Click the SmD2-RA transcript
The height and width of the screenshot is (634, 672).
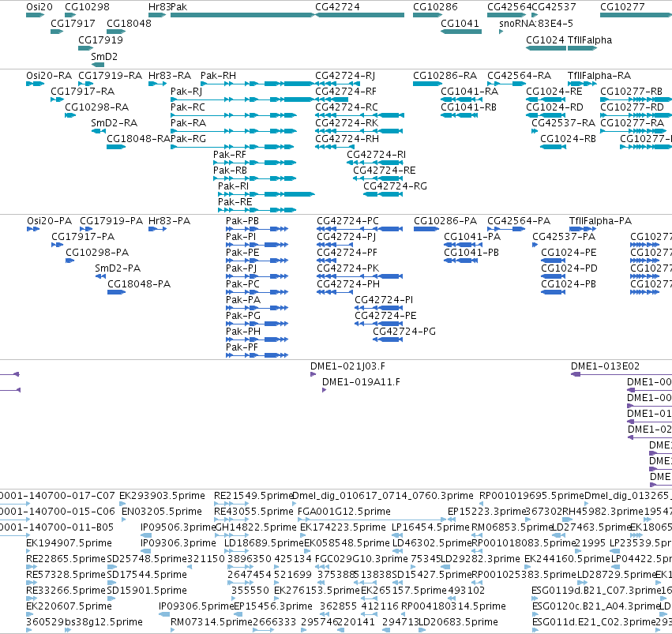98,131
